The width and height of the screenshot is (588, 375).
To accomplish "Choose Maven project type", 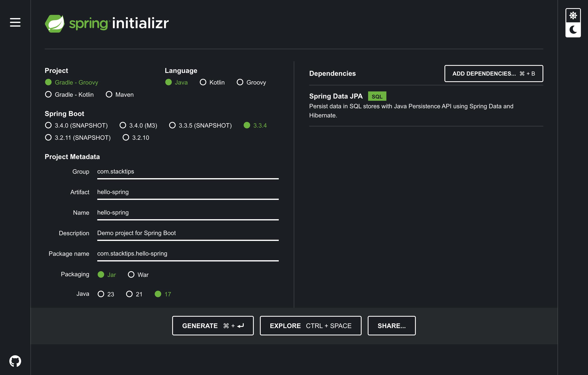I will pyautogui.click(x=120, y=94).
